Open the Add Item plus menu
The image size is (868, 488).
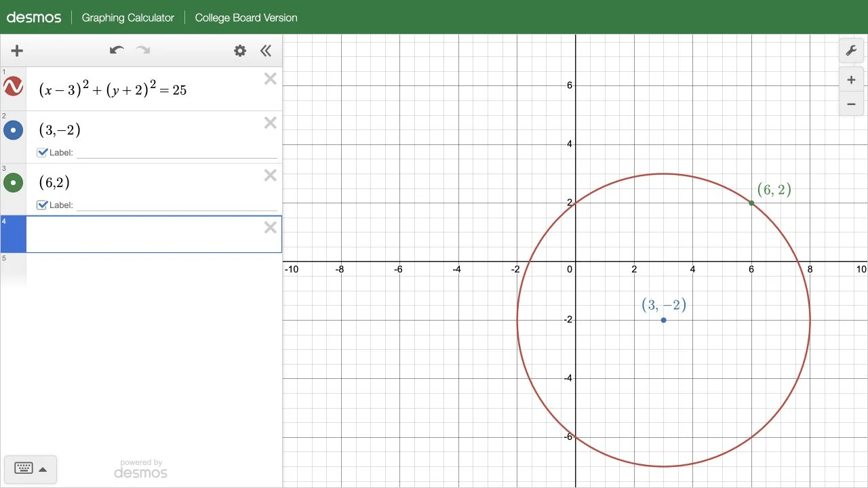pyautogui.click(x=17, y=51)
